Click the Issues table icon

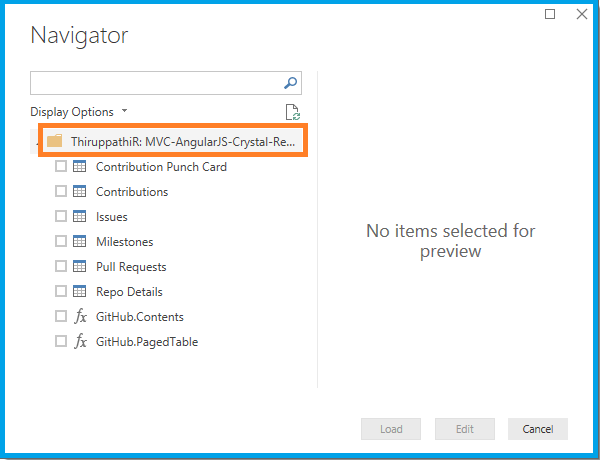click(80, 217)
